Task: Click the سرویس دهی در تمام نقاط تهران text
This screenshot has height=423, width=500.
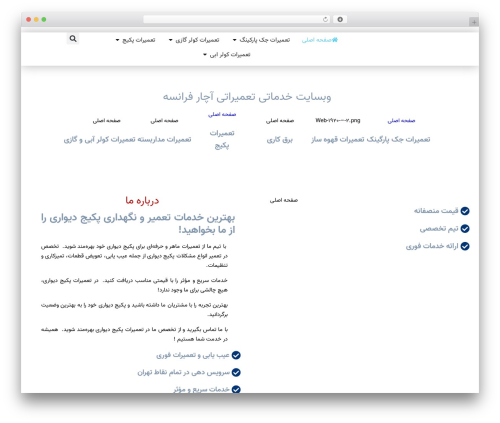Action: click(x=184, y=372)
